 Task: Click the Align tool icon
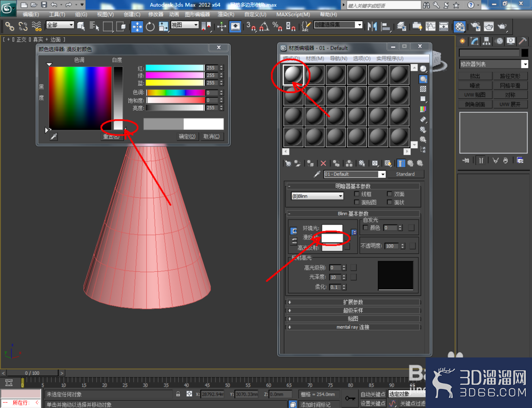click(x=386, y=26)
